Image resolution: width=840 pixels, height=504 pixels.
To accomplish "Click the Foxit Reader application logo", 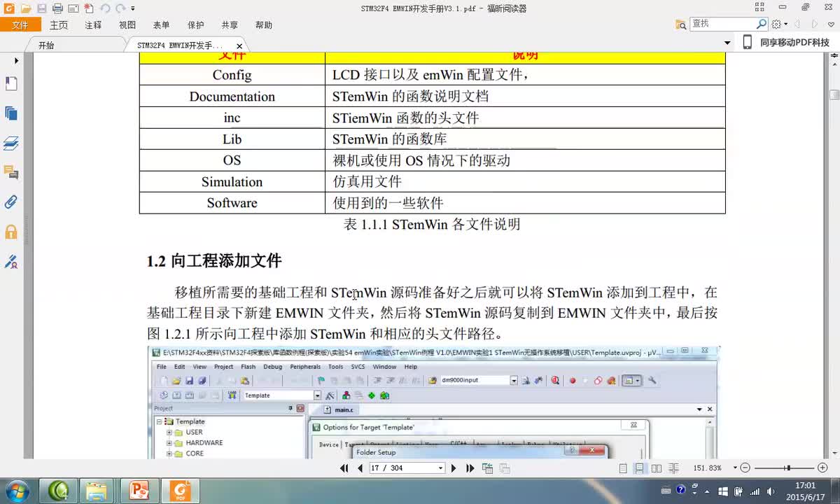I will coord(9,9).
